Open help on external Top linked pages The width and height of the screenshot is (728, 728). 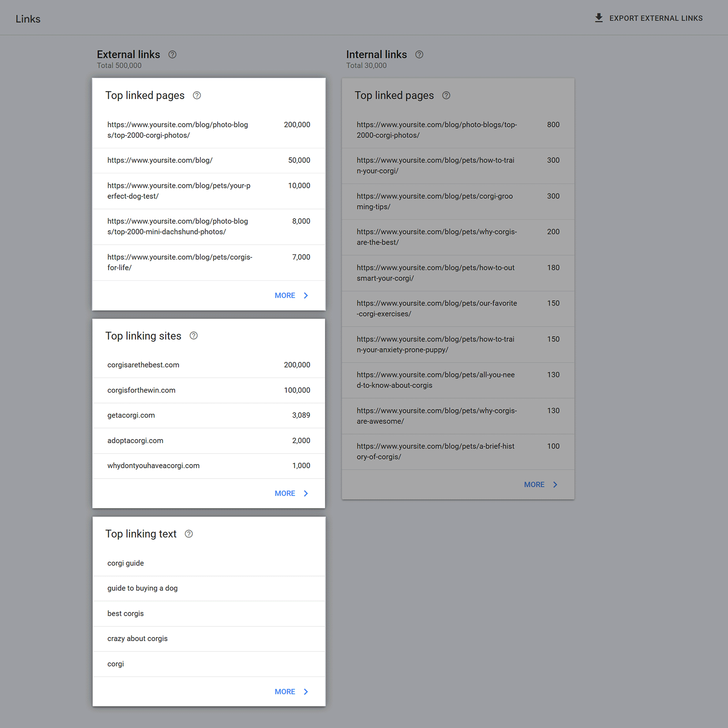(x=197, y=96)
